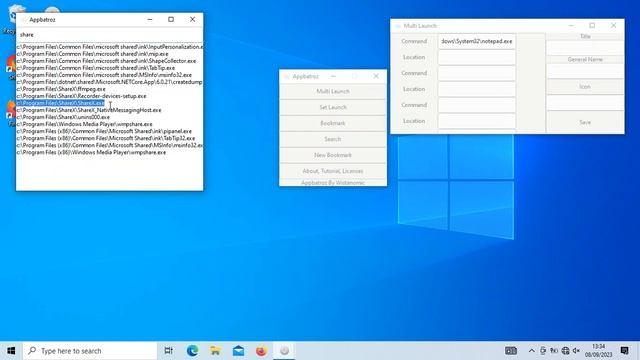Close the Multi Launch window
640x360 pixels.
(613, 25)
